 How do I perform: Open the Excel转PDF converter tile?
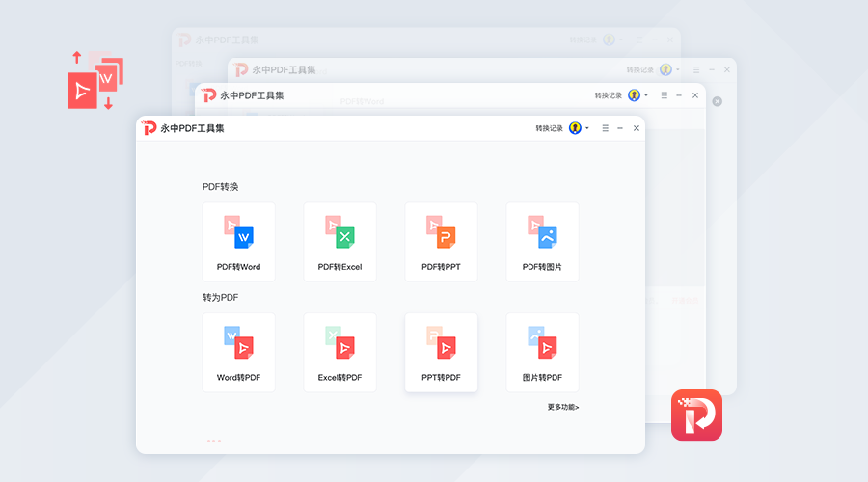tap(339, 353)
